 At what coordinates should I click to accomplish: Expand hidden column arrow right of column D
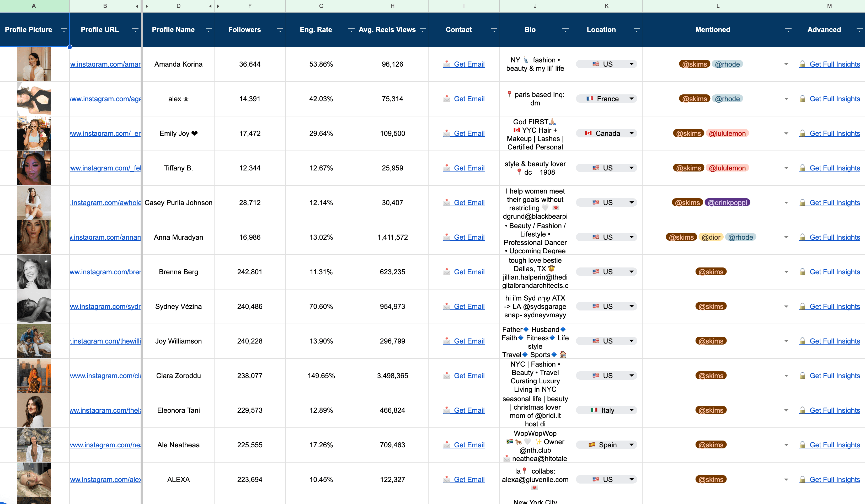210,6
